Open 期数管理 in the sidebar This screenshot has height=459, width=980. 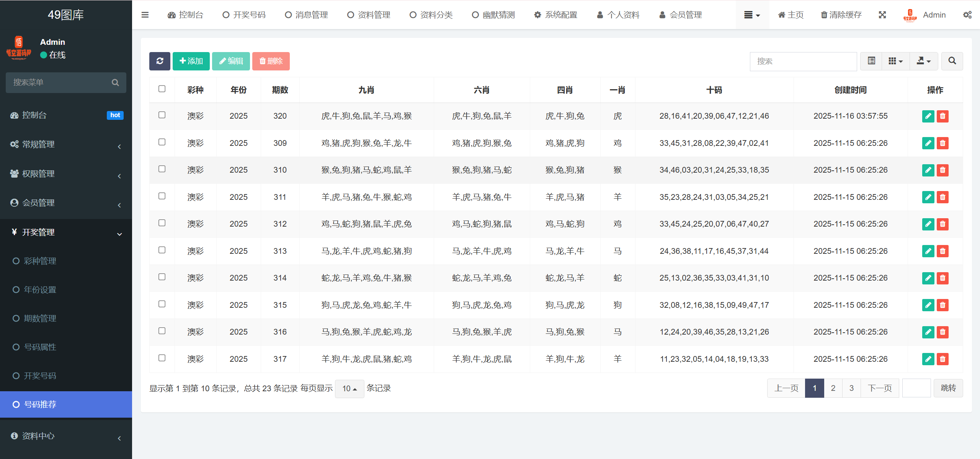(x=40, y=319)
